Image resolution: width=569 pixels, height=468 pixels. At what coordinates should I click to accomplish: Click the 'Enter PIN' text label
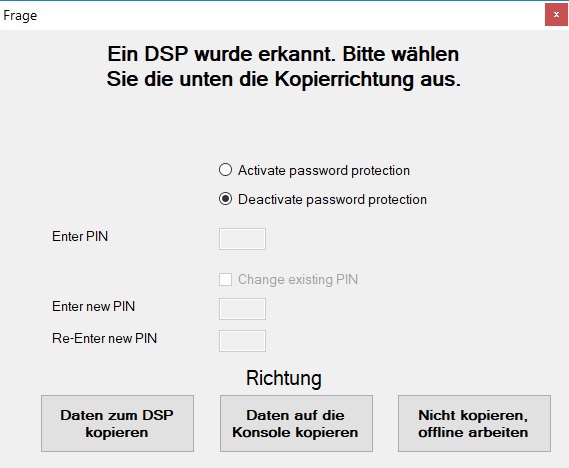[x=80, y=237]
